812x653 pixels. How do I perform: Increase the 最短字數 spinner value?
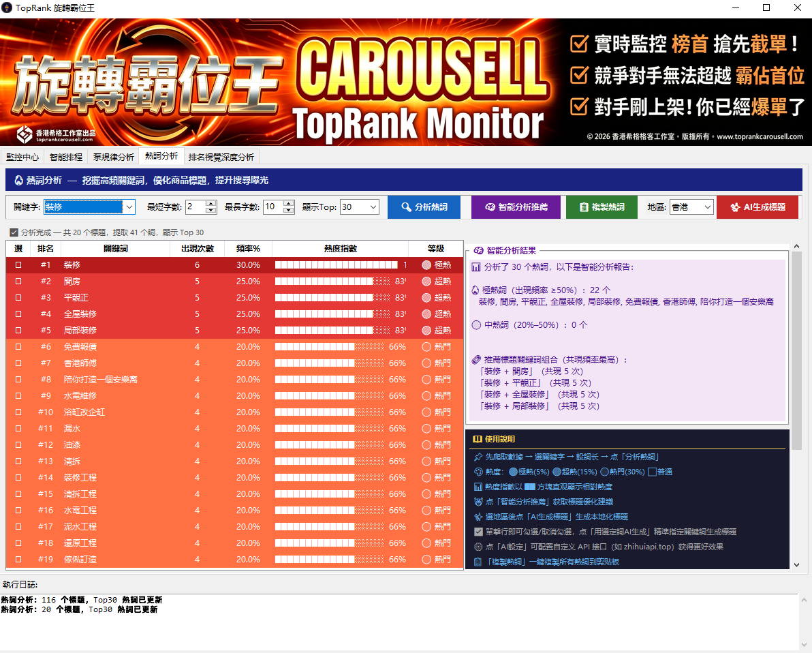click(210, 203)
